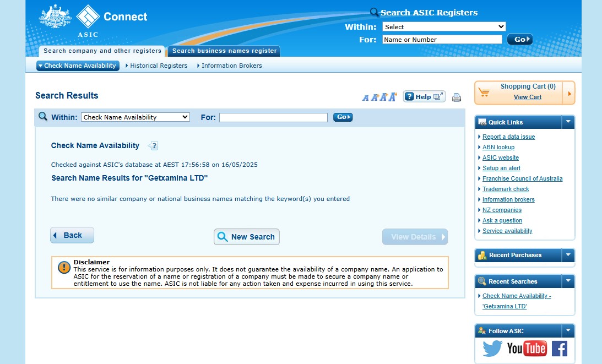This screenshot has width=602, height=364.
Task: Click the Recent Searches magnifier icon
Action: [x=482, y=281]
